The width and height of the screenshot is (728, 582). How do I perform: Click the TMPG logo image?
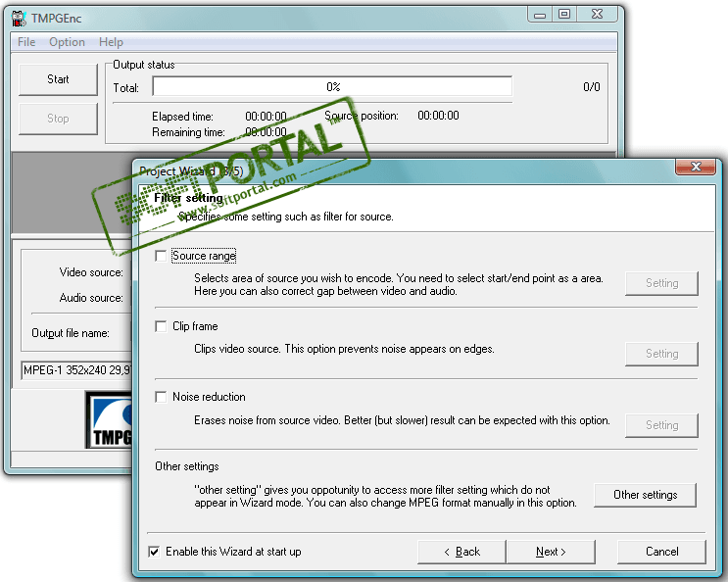[x=109, y=420]
